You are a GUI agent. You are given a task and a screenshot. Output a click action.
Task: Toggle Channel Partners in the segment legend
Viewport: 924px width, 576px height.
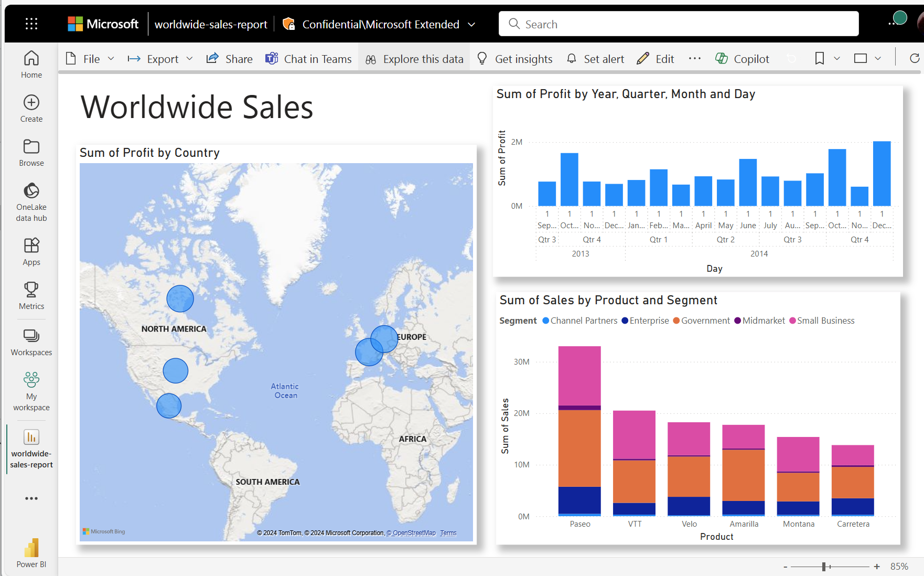pyautogui.click(x=579, y=321)
